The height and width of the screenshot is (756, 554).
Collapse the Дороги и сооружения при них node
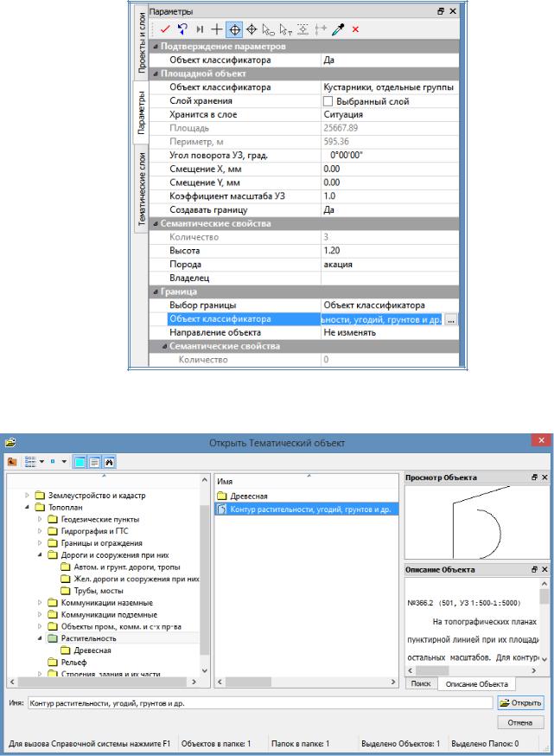point(40,555)
